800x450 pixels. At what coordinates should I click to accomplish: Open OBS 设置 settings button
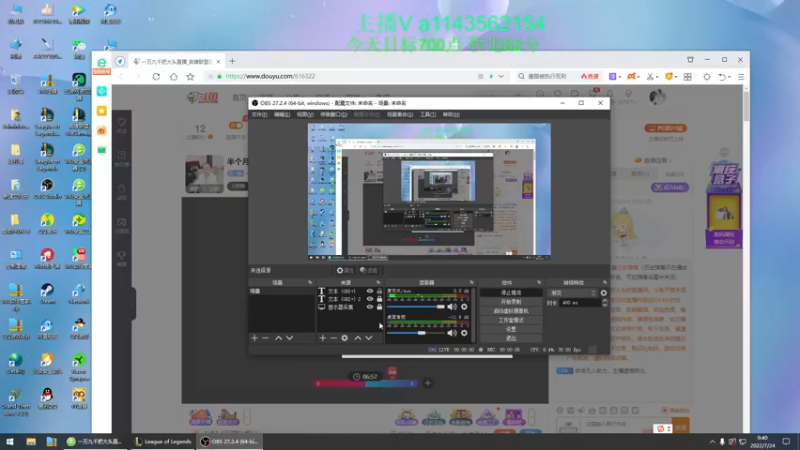511,329
